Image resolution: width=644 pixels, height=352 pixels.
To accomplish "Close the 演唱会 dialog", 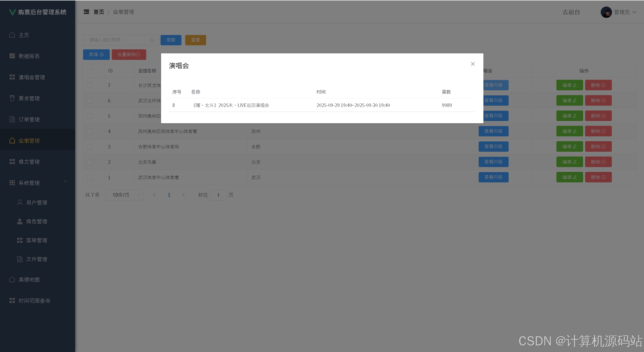I will tap(473, 64).
